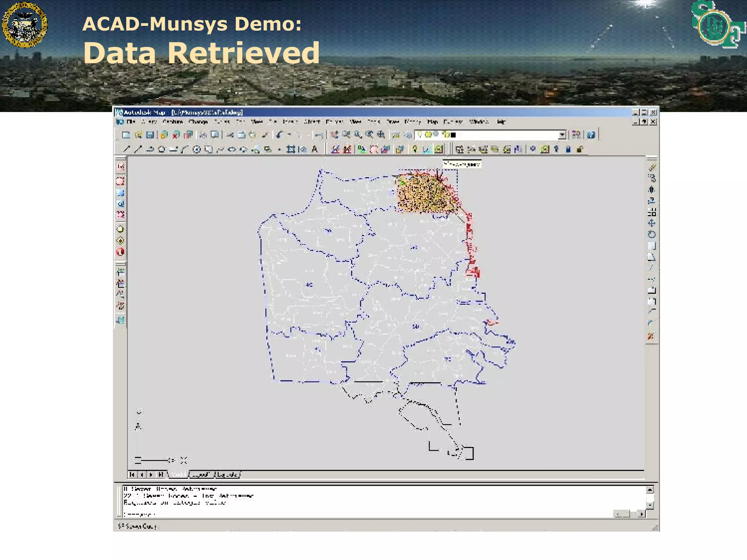Viewport: 747px width, 560px height.
Task: Click the red dashed rectangle icon on left toolbar
Action: [120, 181]
